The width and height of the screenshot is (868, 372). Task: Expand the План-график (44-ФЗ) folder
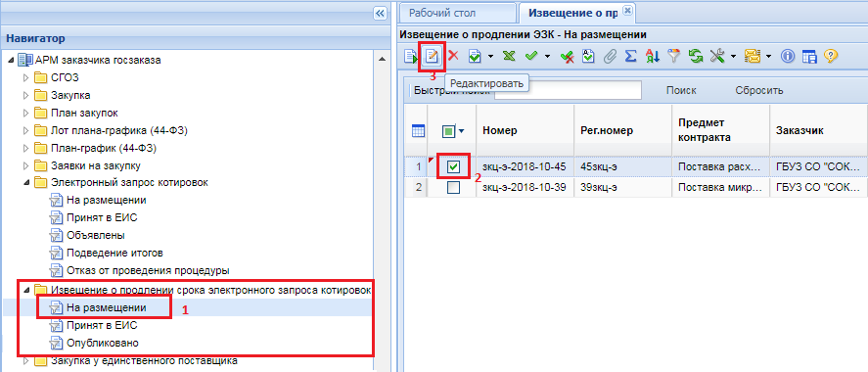point(26,148)
